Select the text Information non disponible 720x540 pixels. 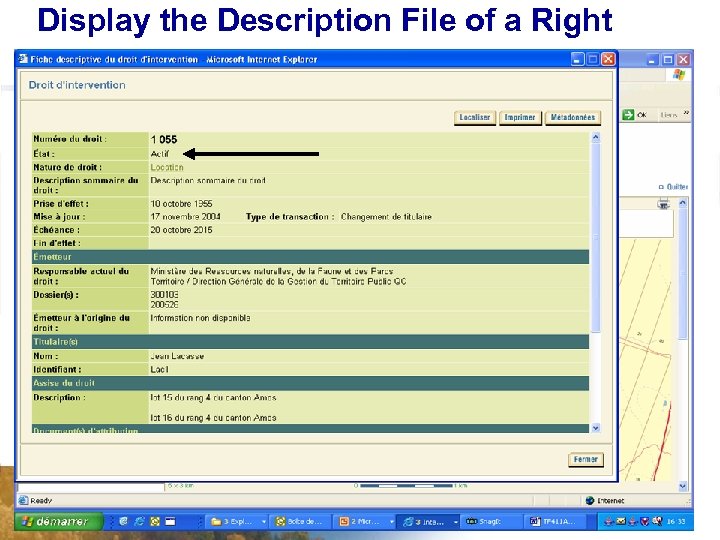pos(200,318)
